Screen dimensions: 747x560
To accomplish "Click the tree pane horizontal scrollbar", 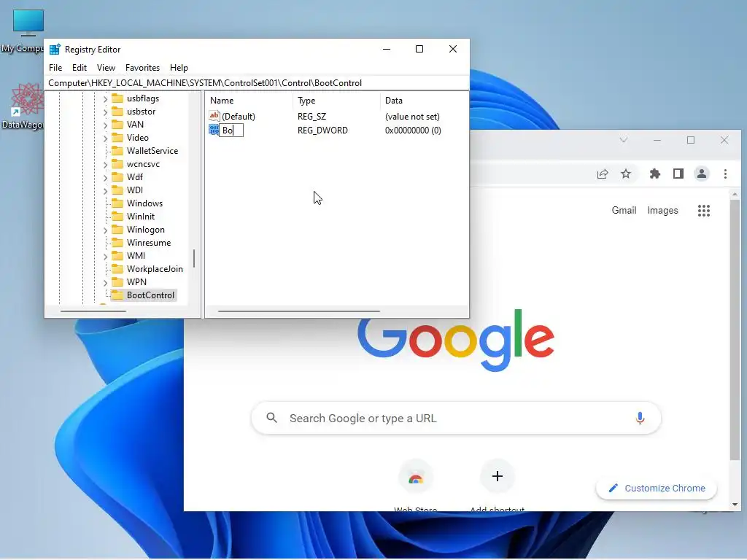I will click(93, 311).
